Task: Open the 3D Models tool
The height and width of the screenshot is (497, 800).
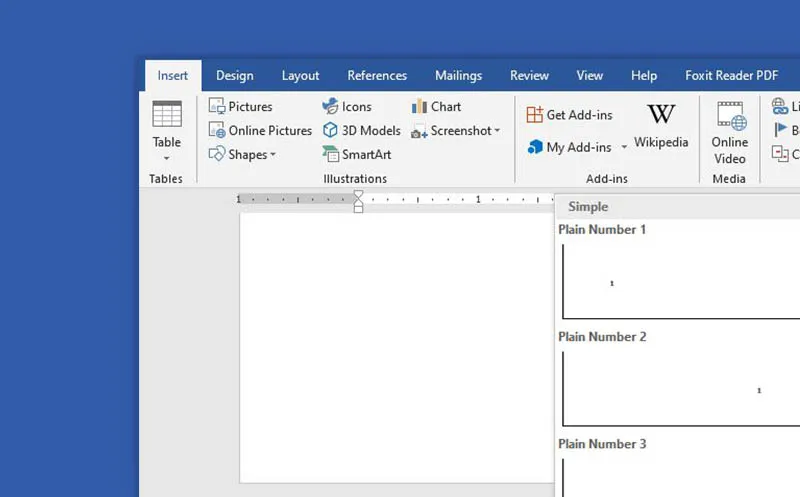Action: click(361, 131)
